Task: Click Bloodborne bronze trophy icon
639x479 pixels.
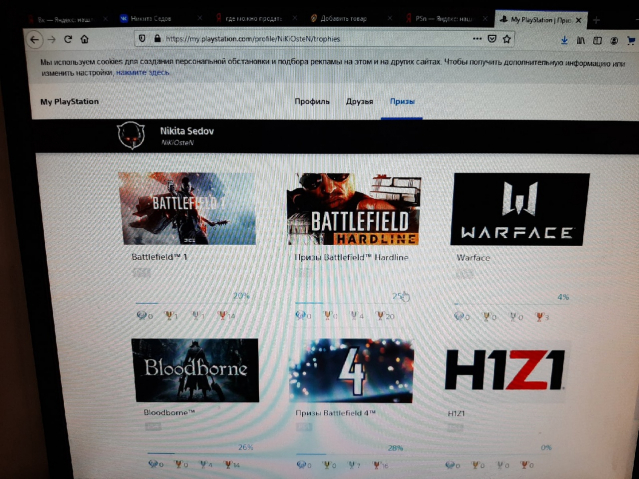Action: click(x=228, y=464)
